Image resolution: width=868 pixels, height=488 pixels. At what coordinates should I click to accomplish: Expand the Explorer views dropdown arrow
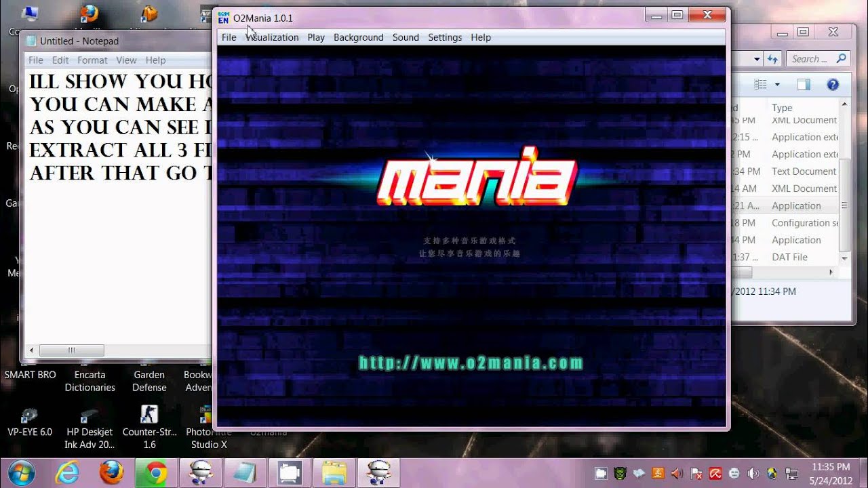coord(777,85)
